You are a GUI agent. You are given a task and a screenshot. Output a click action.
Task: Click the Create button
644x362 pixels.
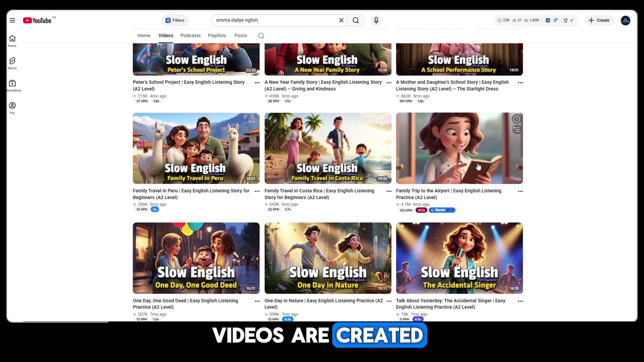(599, 20)
